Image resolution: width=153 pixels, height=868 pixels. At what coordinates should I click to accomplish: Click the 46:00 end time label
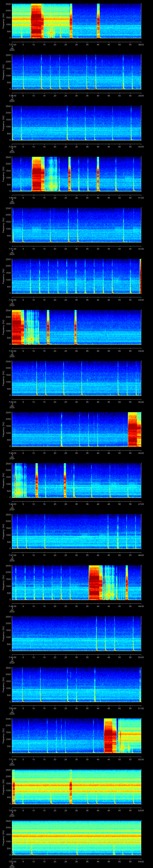(x=141, y=453)
